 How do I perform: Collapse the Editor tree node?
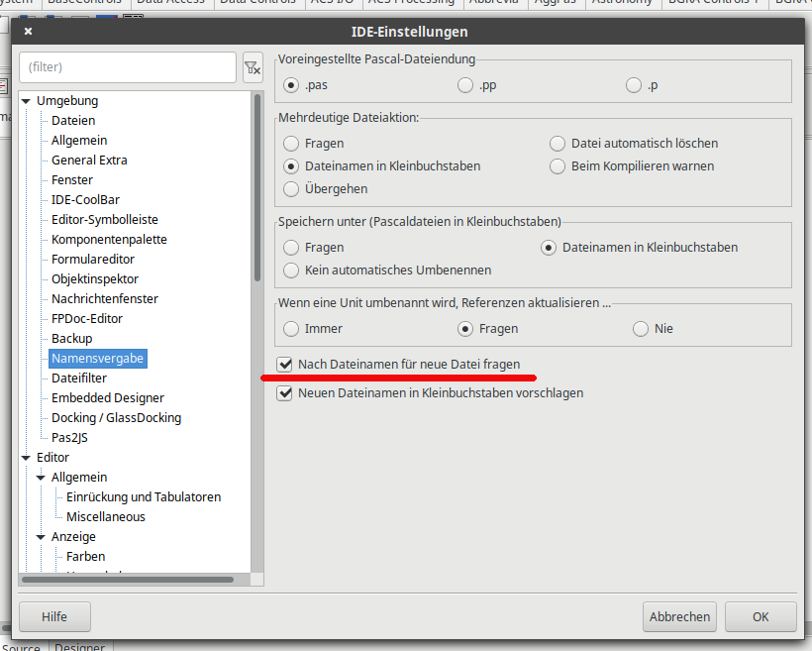27,458
